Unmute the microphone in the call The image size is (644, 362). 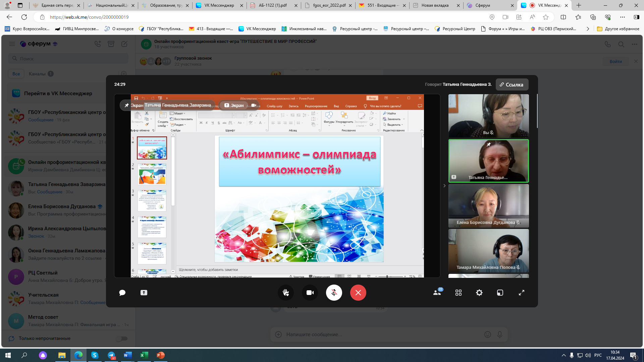point(334,293)
